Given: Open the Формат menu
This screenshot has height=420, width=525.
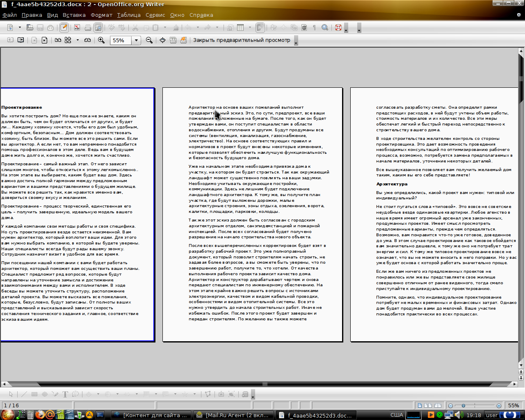Looking at the screenshot, I should (x=101, y=15).
